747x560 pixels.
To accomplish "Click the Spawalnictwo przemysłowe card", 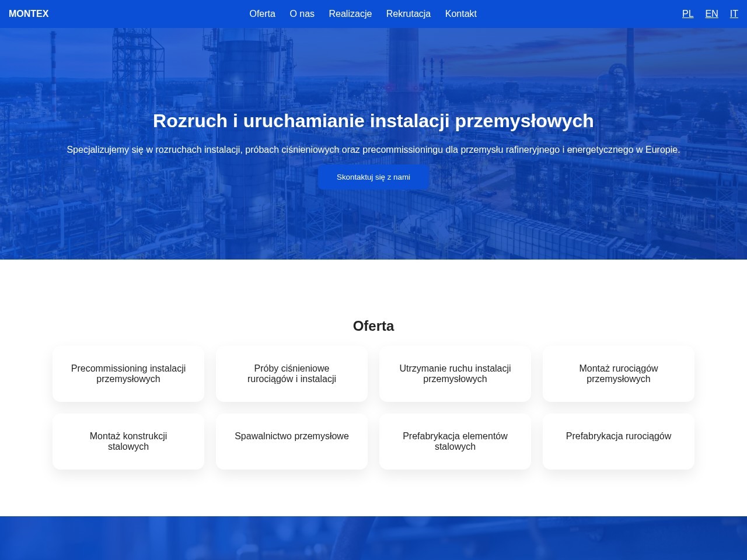I will point(292,442).
